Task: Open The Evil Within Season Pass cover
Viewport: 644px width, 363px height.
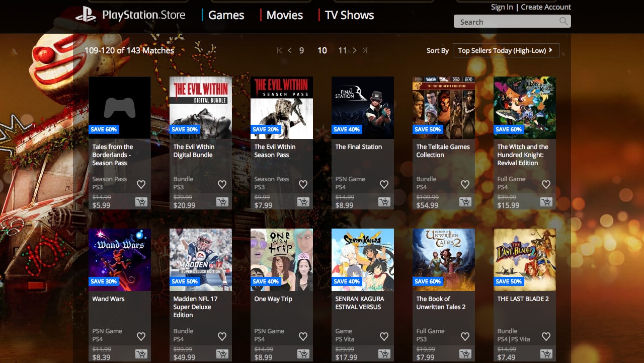Action: (282, 108)
